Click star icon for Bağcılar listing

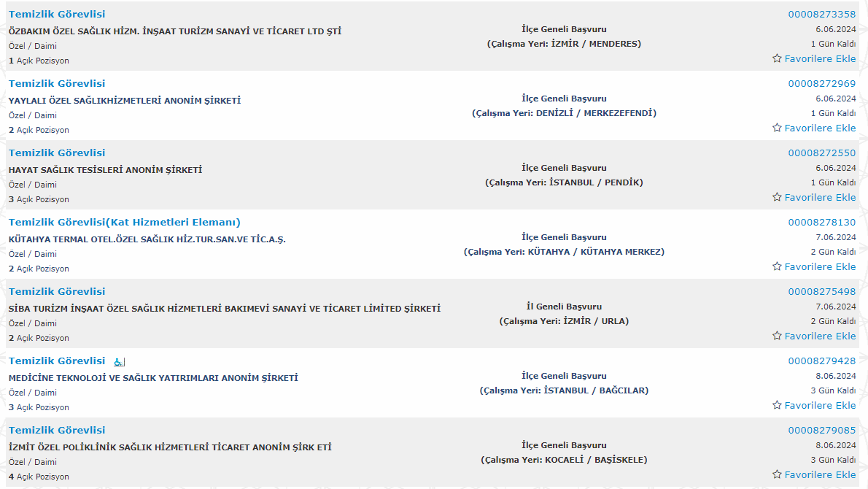[777, 405]
